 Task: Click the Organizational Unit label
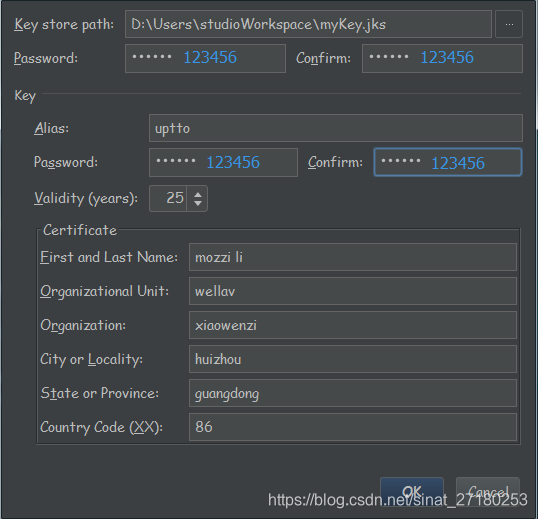tap(104, 292)
